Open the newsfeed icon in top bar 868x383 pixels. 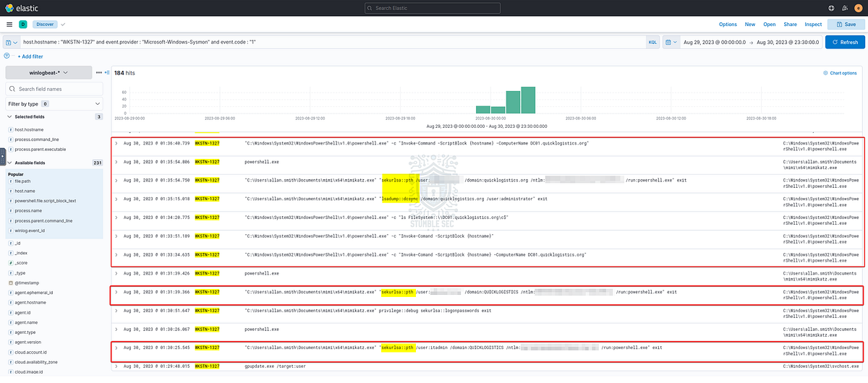pyautogui.click(x=845, y=7)
